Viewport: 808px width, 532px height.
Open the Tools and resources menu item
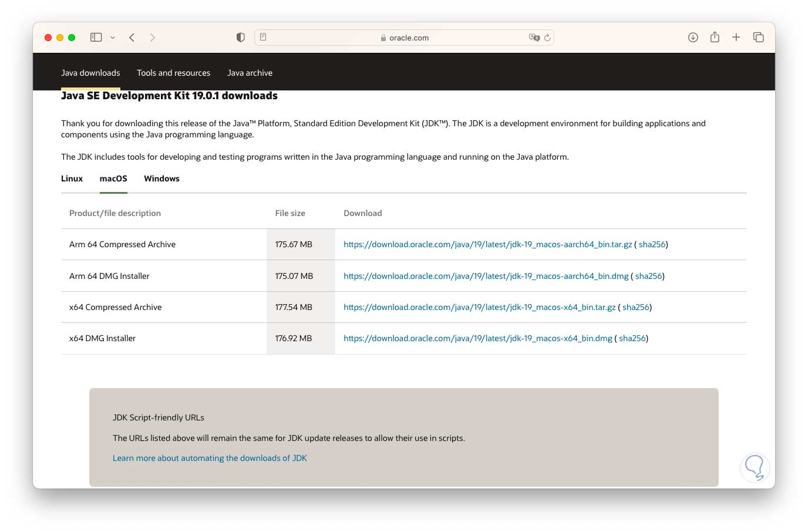point(173,73)
